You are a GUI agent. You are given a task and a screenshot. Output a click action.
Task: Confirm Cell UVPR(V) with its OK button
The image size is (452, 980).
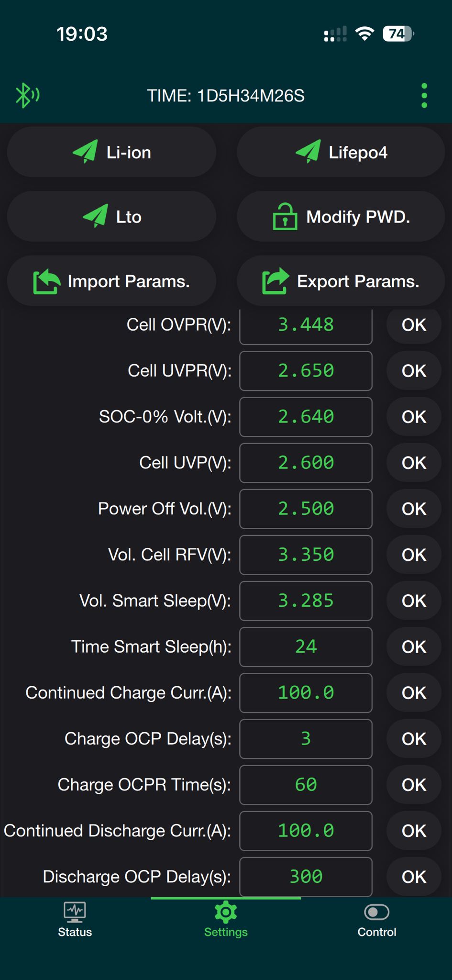pos(414,371)
